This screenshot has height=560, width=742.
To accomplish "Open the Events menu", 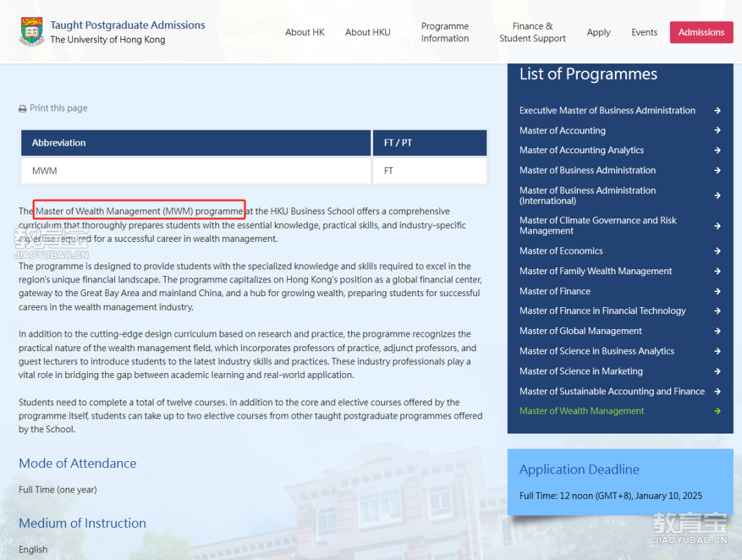I will pyautogui.click(x=644, y=32).
